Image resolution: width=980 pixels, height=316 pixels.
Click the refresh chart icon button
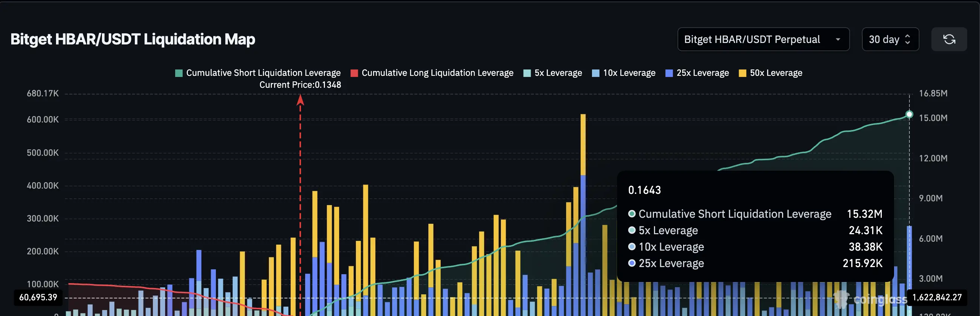[x=949, y=39]
